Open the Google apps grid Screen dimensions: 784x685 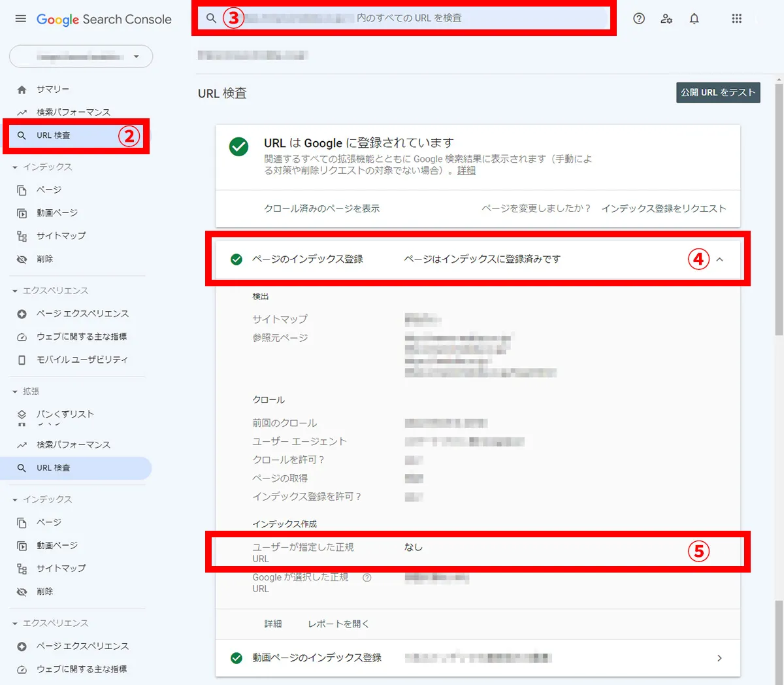coord(737,19)
